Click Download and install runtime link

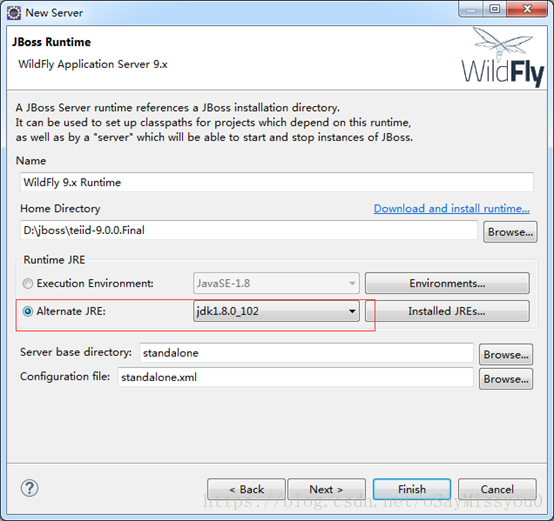[x=452, y=208]
